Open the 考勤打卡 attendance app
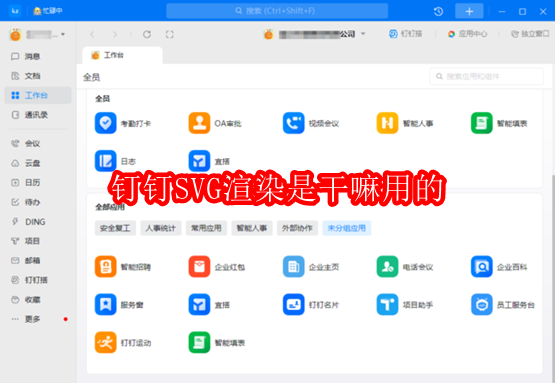Viewport: 555px width, 383px height. coord(122,123)
